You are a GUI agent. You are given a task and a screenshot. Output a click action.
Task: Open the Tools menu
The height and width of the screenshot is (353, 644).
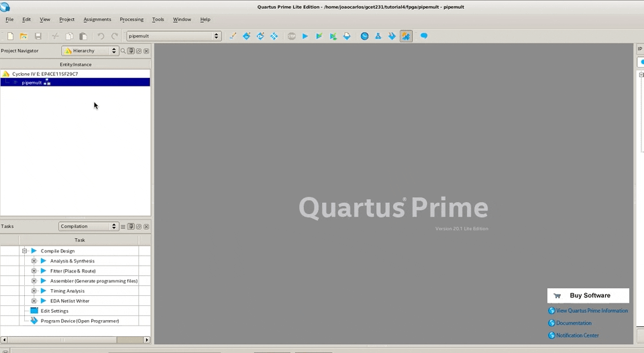coord(158,19)
